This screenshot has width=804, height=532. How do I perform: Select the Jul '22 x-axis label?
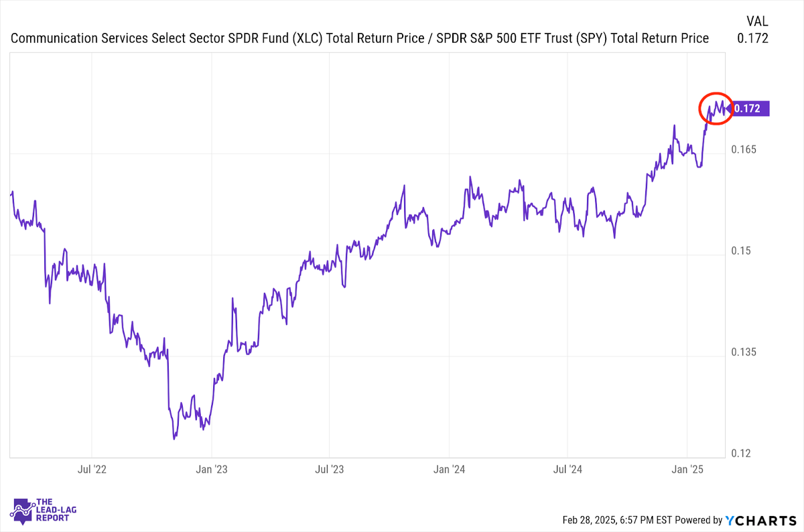(x=92, y=469)
